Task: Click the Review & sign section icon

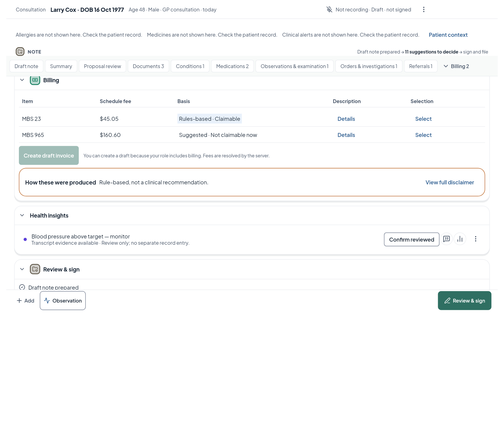Action: tap(35, 269)
